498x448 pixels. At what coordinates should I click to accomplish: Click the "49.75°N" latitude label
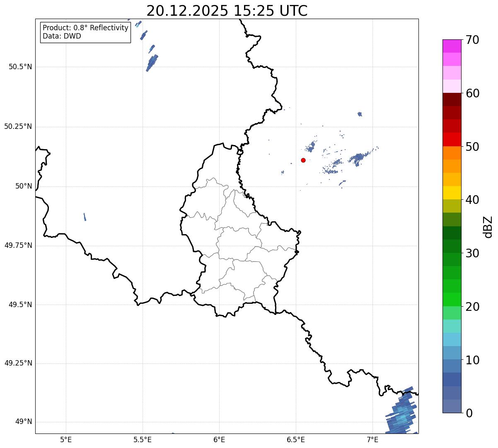click(x=18, y=245)
